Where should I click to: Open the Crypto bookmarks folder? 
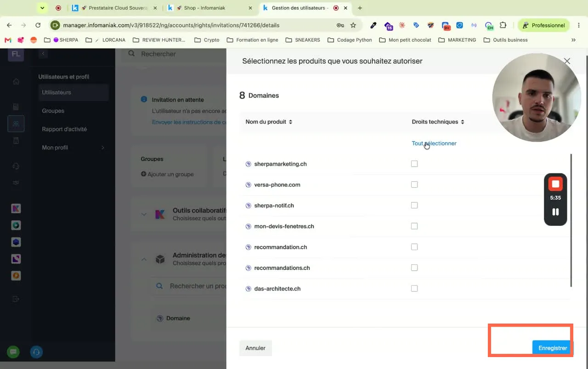click(207, 40)
